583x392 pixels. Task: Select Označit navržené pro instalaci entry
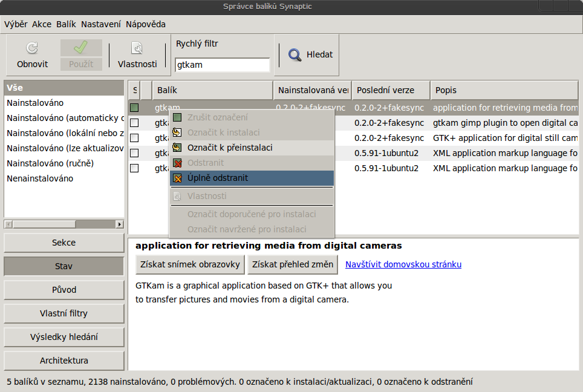click(x=252, y=229)
